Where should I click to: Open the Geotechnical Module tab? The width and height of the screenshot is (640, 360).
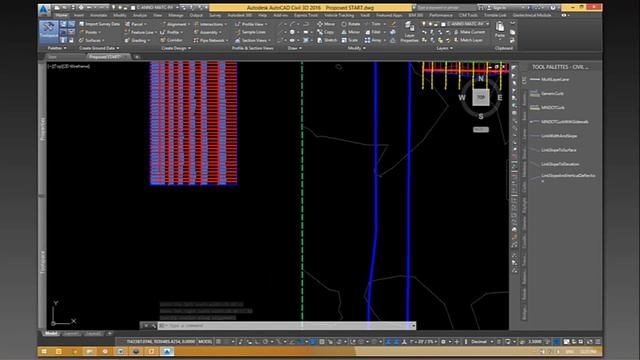(532, 15)
